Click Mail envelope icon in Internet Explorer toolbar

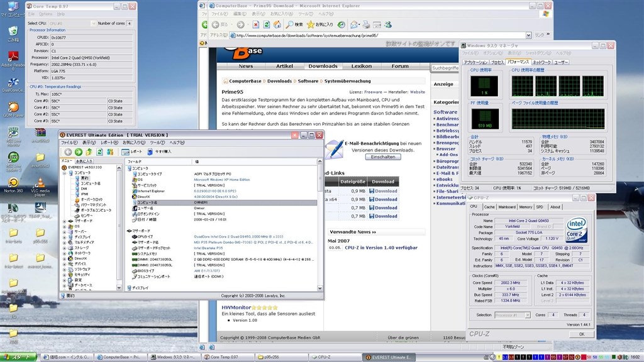click(x=354, y=25)
